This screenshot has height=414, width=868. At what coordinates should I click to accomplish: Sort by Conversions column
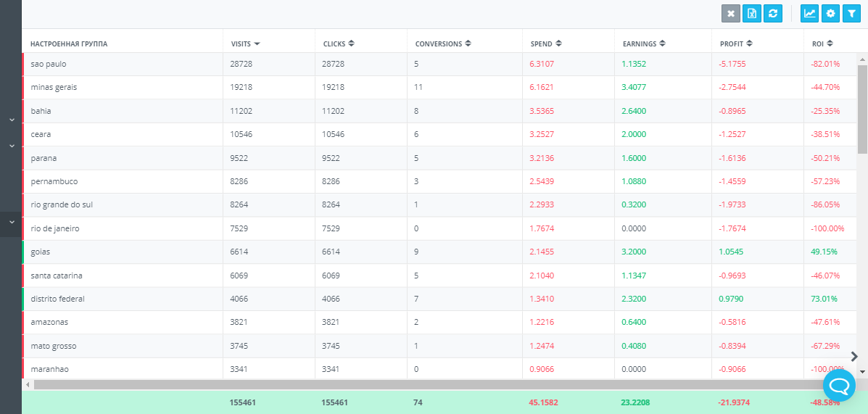click(x=443, y=44)
